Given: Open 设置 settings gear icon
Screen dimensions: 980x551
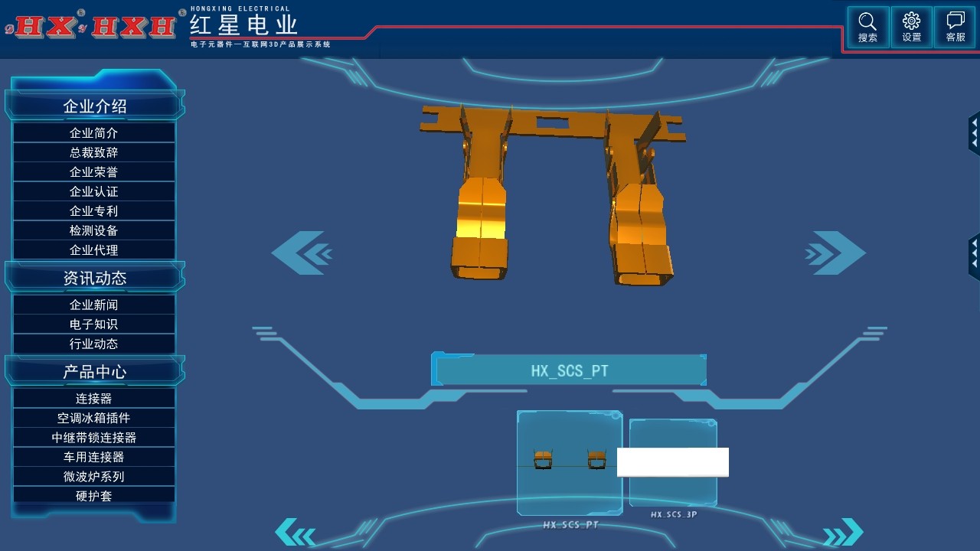Looking at the screenshot, I should point(911,28).
